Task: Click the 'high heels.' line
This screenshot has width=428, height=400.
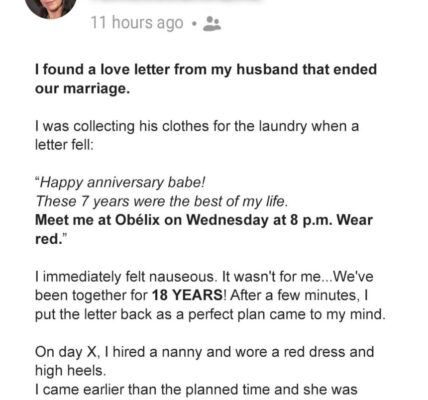Action: [70, 371]
